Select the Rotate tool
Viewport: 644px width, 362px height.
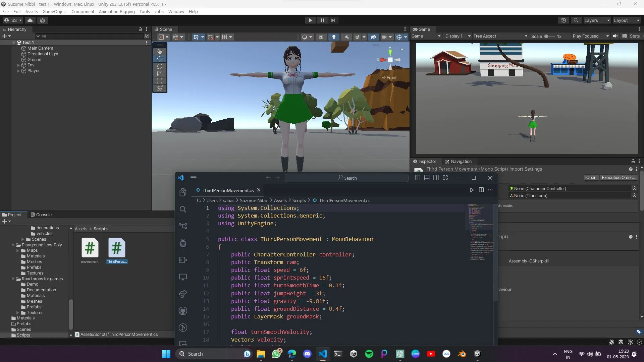tap(160, 66)
